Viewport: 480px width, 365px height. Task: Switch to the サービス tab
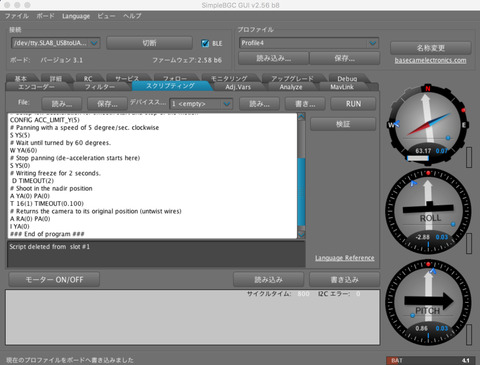pyautogui.click(x=127, y=78)
